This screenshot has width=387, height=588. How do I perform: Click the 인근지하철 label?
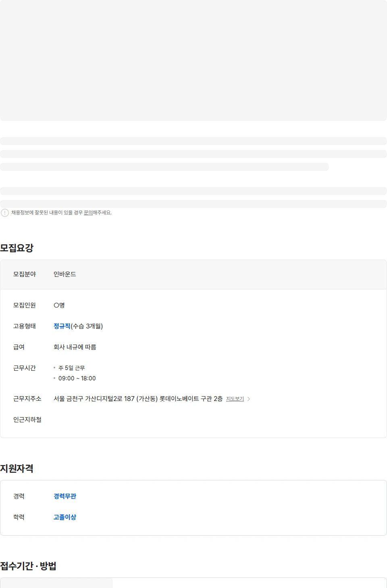click(27, 420)
